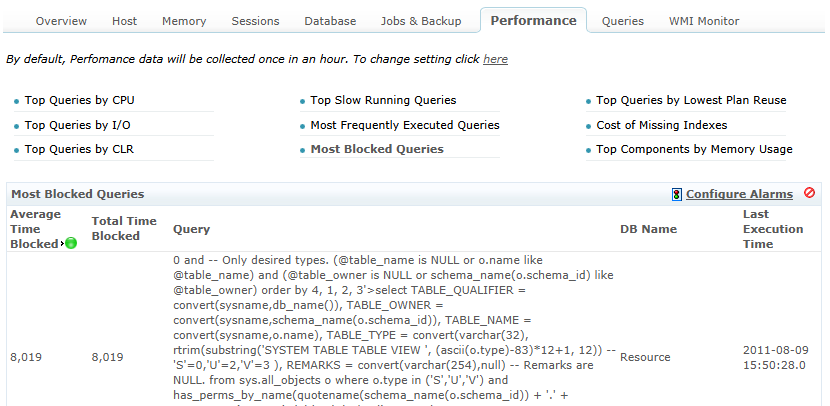Image resolution: width=830 pixels, height=406 pixels.
Task: Click the Last Execution Time column header
Action: pyautogui.click(x=773, y=229)
